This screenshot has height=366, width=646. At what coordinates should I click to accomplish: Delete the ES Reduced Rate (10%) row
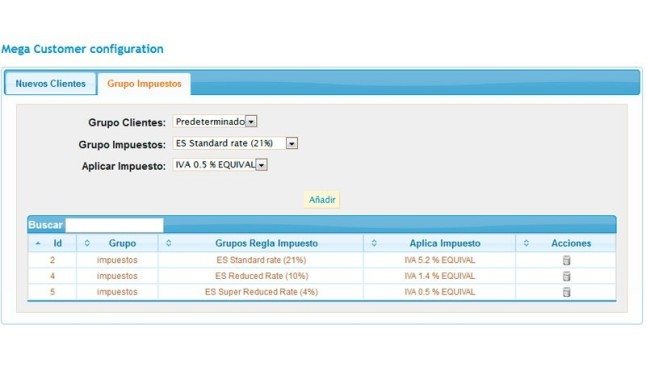click(x=566, y=276)
